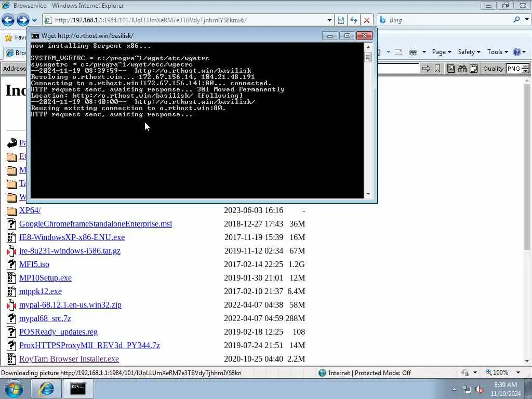Click the Browservice Go arrow icon

[x=426, y=69]
